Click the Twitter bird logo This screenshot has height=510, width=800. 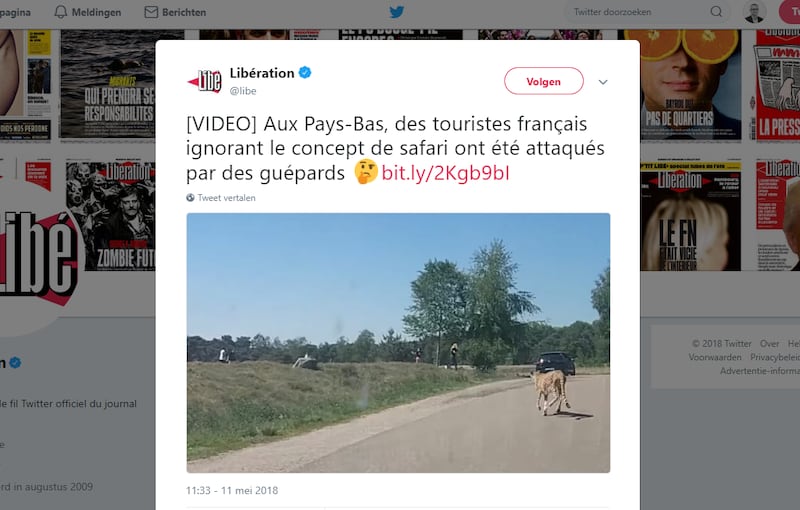point(396,12)
